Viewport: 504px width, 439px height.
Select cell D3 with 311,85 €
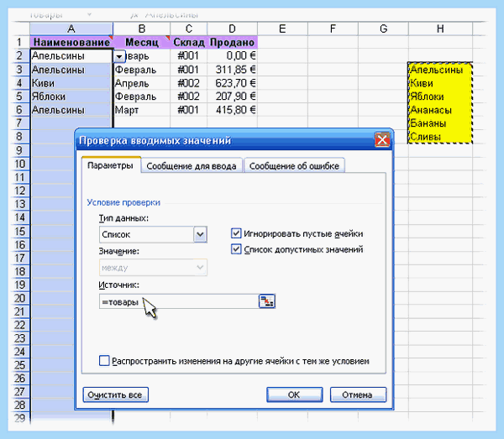[x=232, y=70]
